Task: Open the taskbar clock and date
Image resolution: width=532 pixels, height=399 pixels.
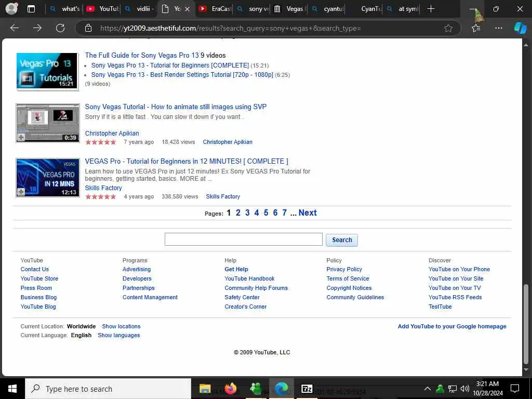Action: 487,389
